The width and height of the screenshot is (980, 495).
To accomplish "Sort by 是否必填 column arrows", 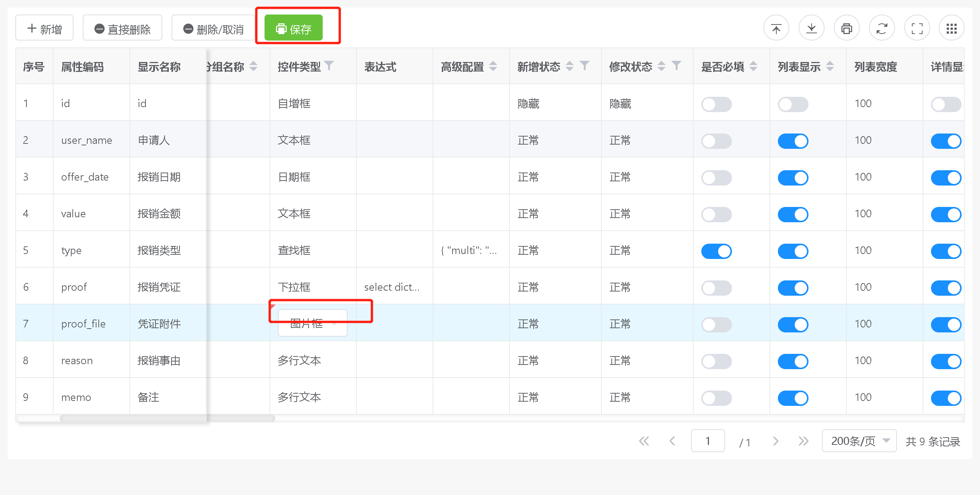I will [x=753, y=66].
